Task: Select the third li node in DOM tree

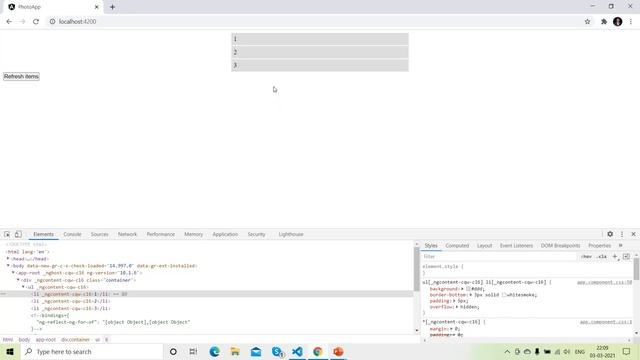Action: 70,309
